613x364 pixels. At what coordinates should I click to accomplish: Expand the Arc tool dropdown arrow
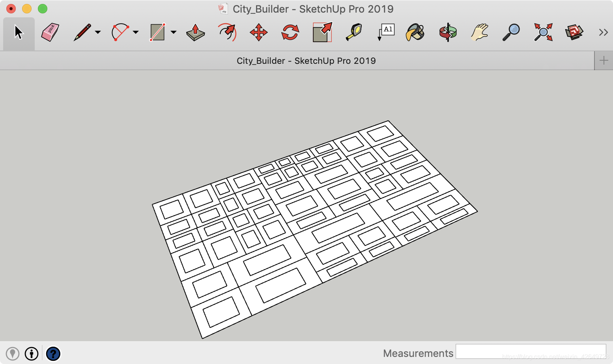(x=135, y=32)
